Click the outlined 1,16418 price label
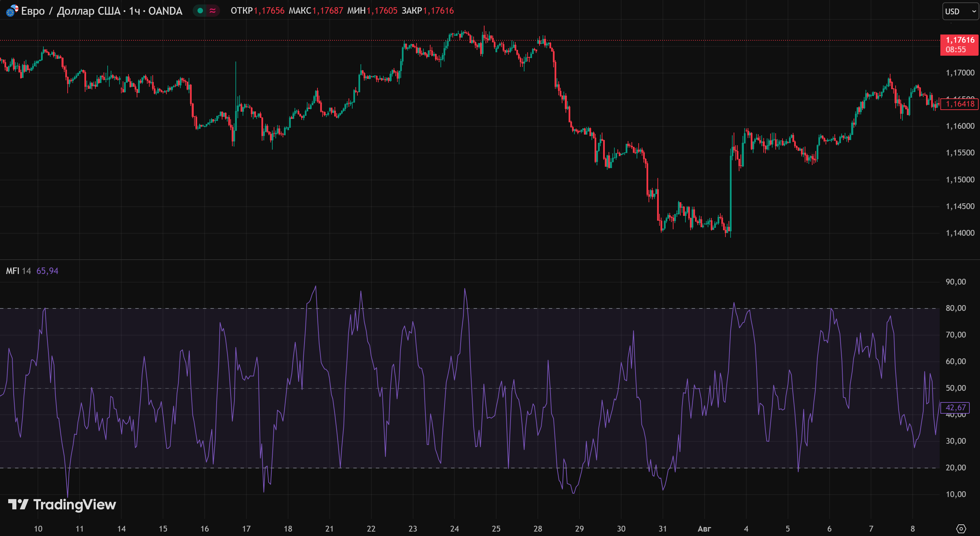 point(959,104)
